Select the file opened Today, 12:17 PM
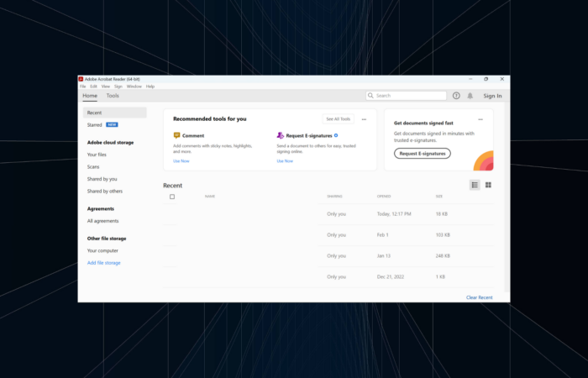This screenshot has height=378, width=588. [x=328, y=214]
